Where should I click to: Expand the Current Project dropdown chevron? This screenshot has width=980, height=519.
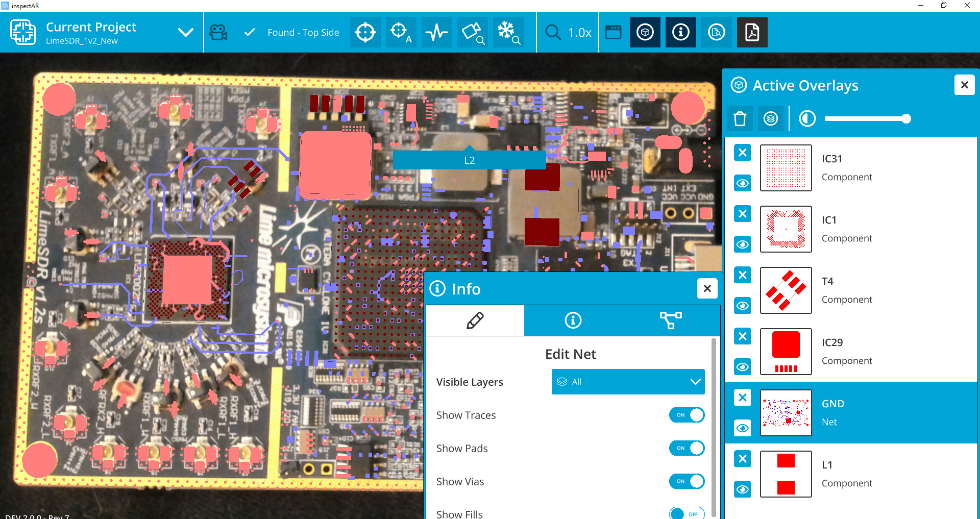(x=185, y=32)
